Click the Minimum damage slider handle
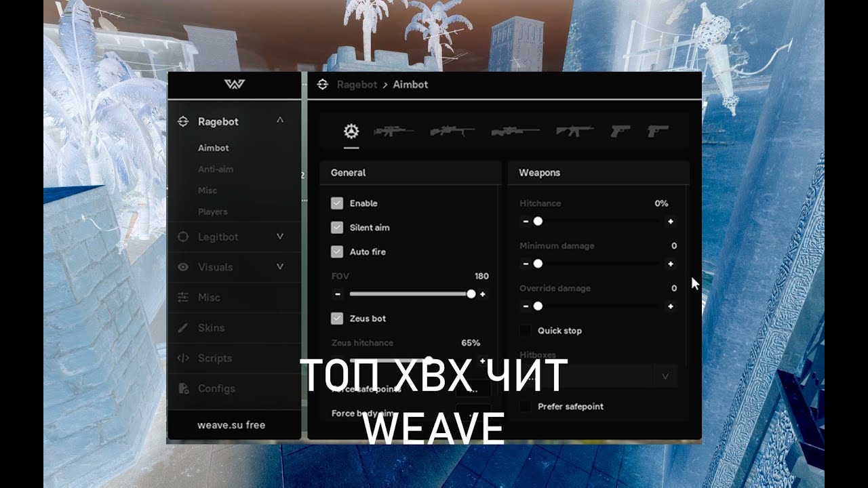Screen dimensions: 868x488 pyautogui.click(x=538, y=264)
